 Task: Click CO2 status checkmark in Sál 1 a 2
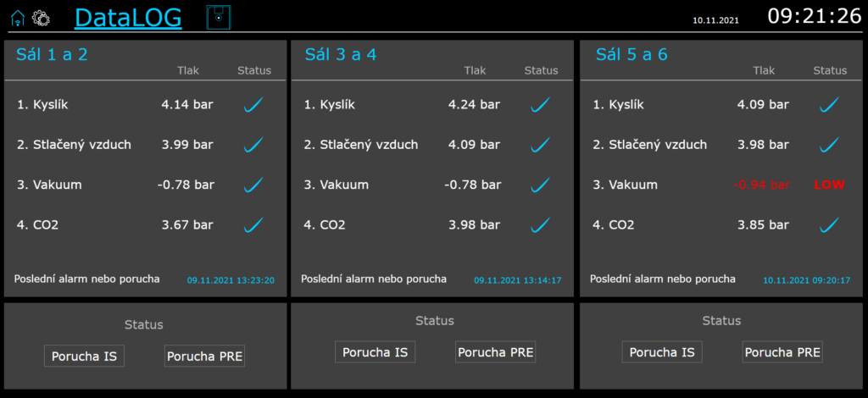click(x=253, y=225)
